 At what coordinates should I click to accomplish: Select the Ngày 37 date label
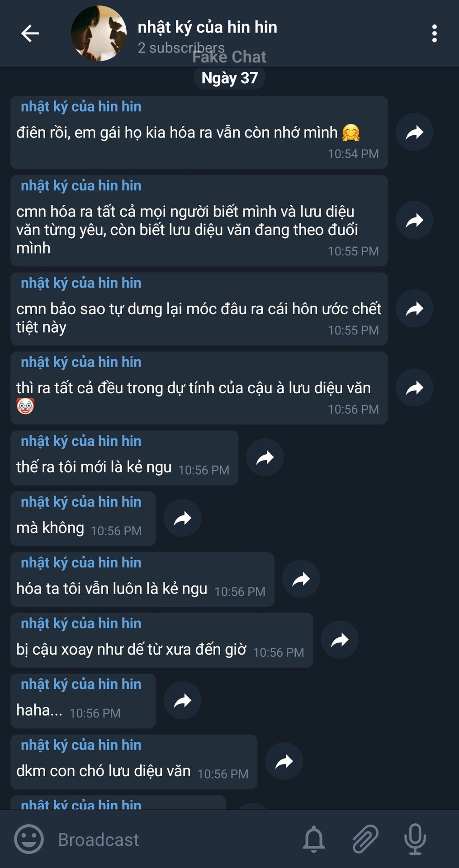[x=230, y=78]
